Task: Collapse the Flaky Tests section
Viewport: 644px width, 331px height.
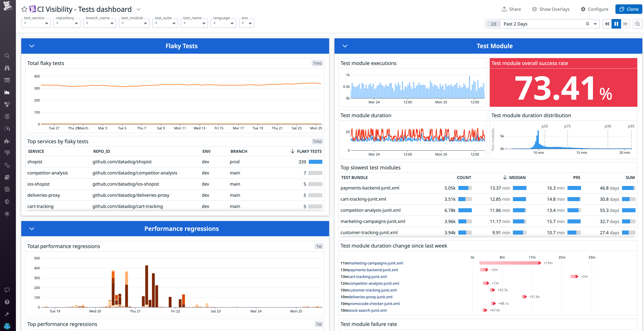Action: click(31, 46)
